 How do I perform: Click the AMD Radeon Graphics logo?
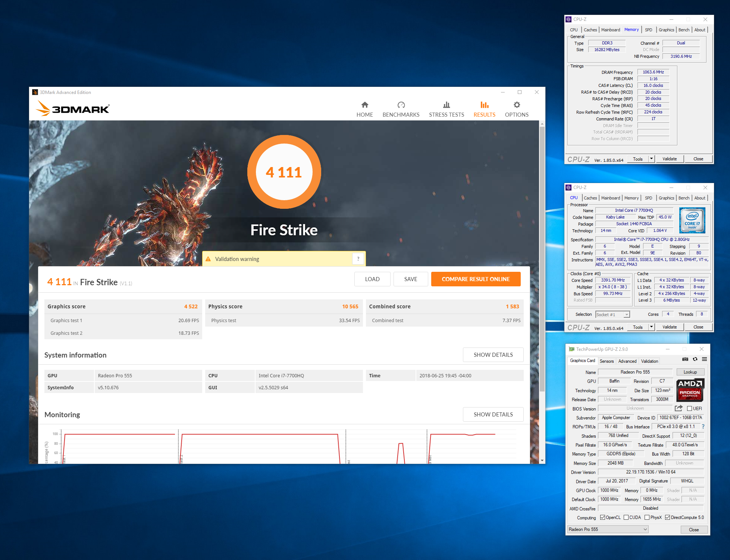coord(690,390)
